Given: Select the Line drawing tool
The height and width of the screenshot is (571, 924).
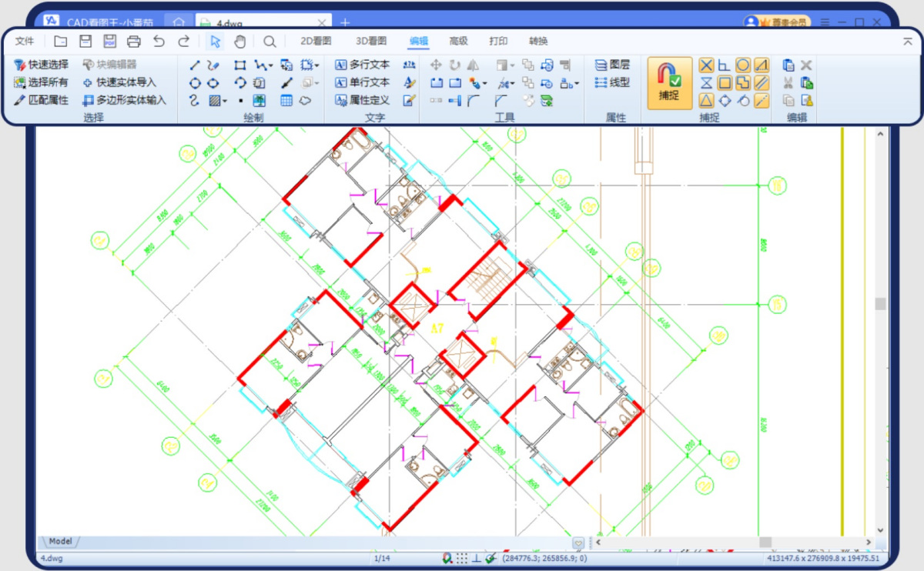Looking at the screenshot, I should pos(195,65).
